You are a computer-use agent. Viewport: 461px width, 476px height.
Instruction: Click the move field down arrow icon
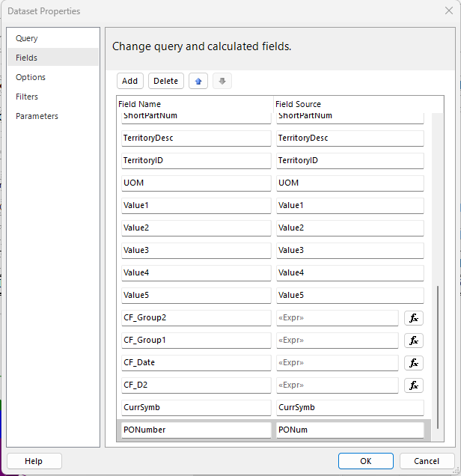222,81
